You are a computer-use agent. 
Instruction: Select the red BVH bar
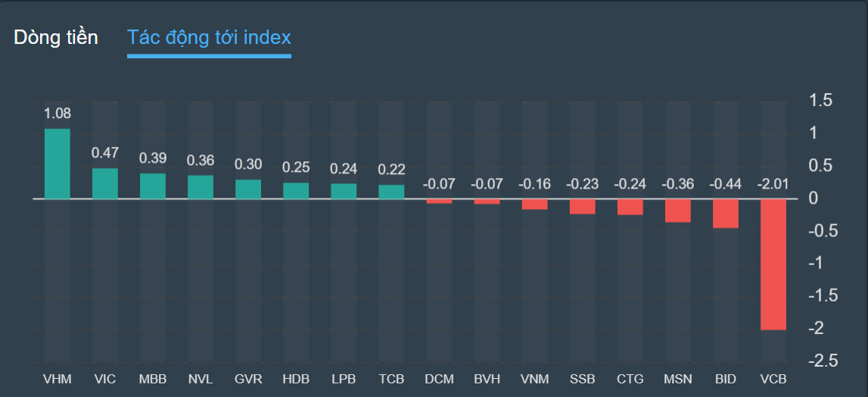tap(487, 202)
